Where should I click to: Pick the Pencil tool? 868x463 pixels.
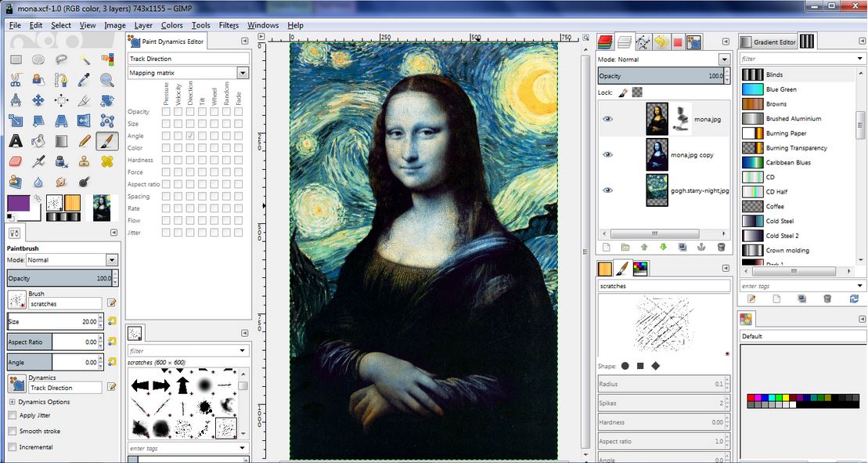pos(85,141)
